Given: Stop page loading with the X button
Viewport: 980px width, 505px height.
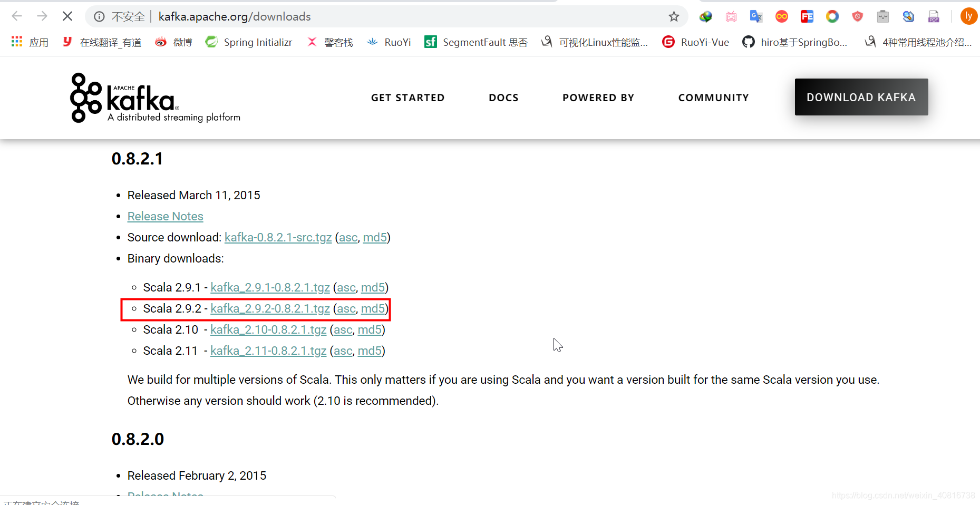Looking at the screenshot, I should (67, 16).
